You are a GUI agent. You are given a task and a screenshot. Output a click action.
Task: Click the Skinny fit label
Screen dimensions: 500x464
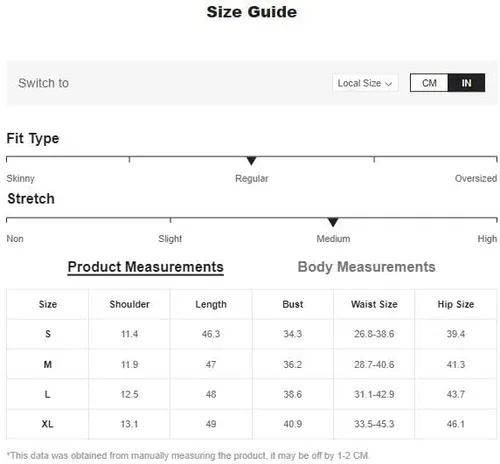click(x=21, y=179)
